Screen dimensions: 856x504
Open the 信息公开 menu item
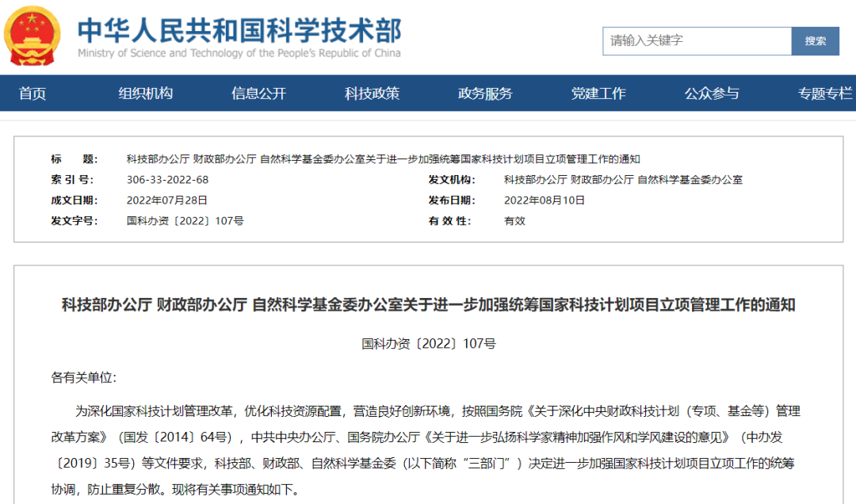pyautogui.click(x=258, y=94)
